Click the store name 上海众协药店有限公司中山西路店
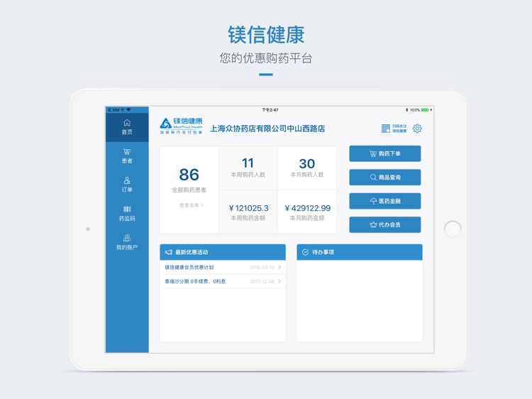 (267, 129)
